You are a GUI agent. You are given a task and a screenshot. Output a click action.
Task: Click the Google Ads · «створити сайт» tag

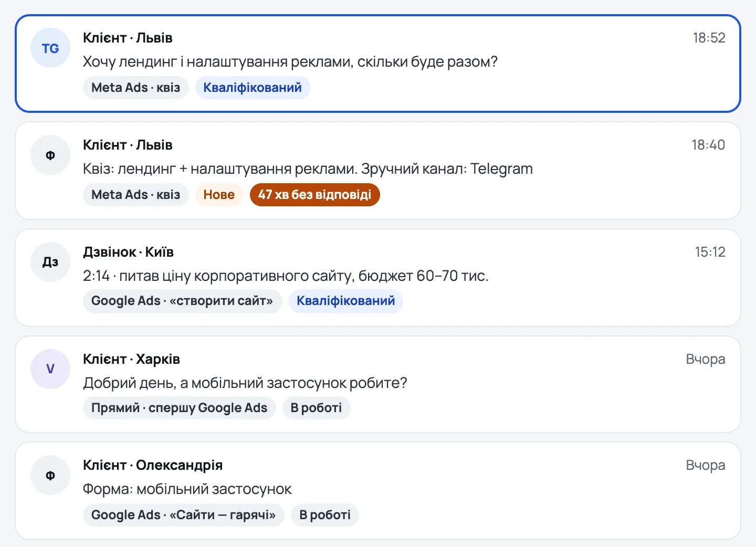182,301
